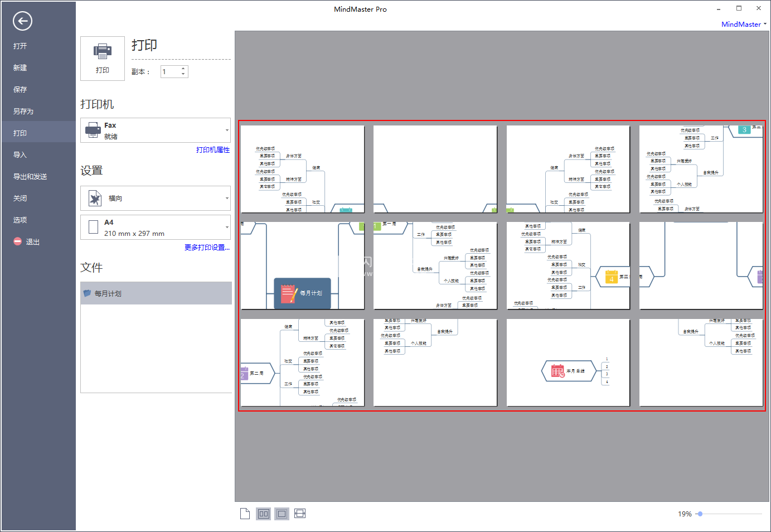Viewport: 771px width, 532px height.
Task: Click the red exit icon
Action: point(18,241)
